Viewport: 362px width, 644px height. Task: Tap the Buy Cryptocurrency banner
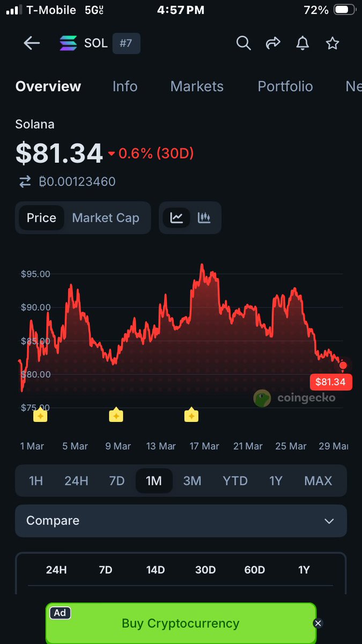coord(180,623)
